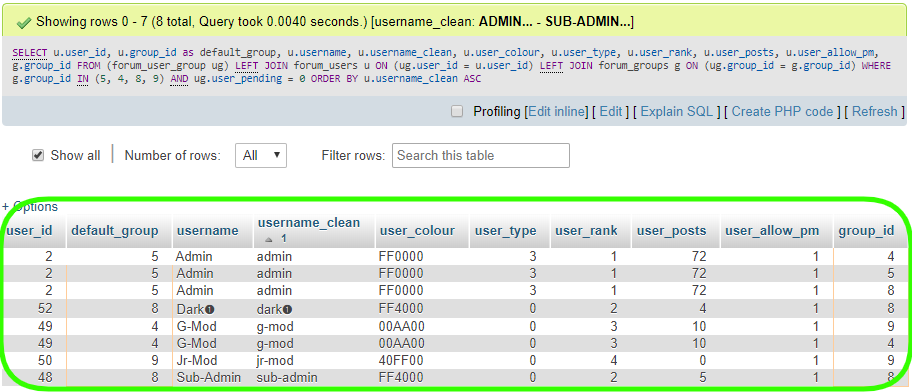Sort by default_group column header
912x392 pixels.
[x=115, y=231]
